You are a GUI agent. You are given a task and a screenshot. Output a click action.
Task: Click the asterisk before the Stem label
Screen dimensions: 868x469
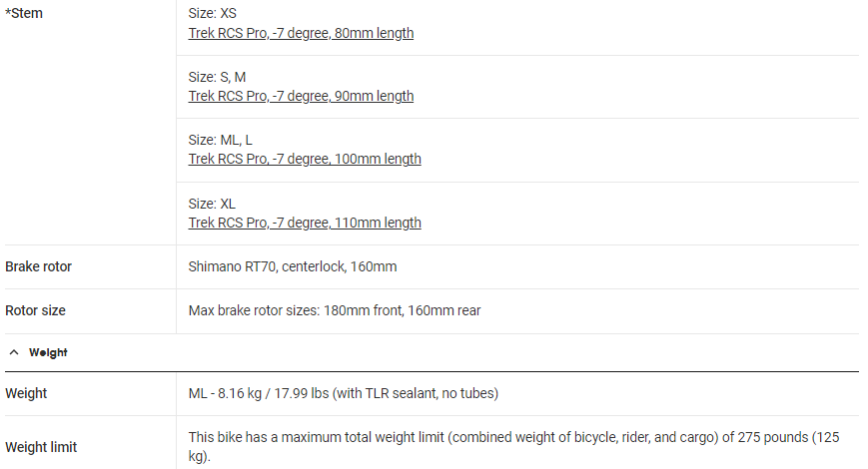(8, 13)
